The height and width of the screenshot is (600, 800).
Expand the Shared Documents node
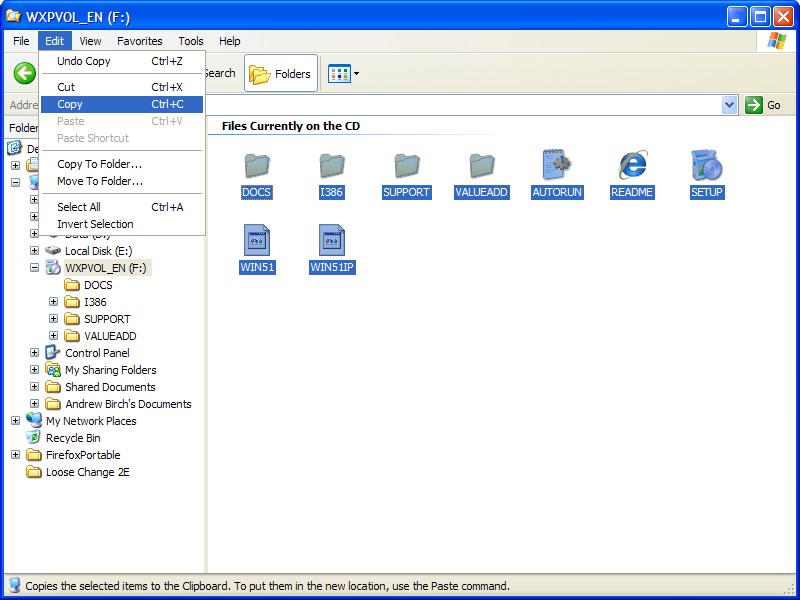tap(34, 387)
